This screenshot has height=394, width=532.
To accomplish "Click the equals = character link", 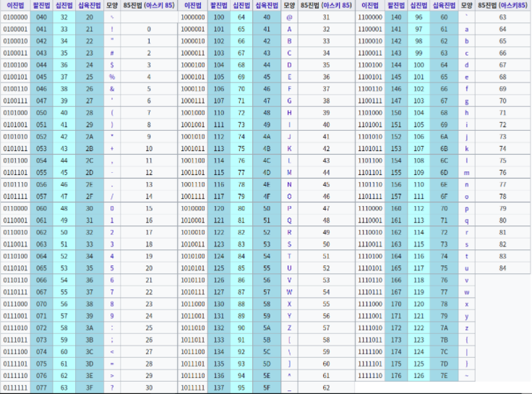I will coord(112,364).
